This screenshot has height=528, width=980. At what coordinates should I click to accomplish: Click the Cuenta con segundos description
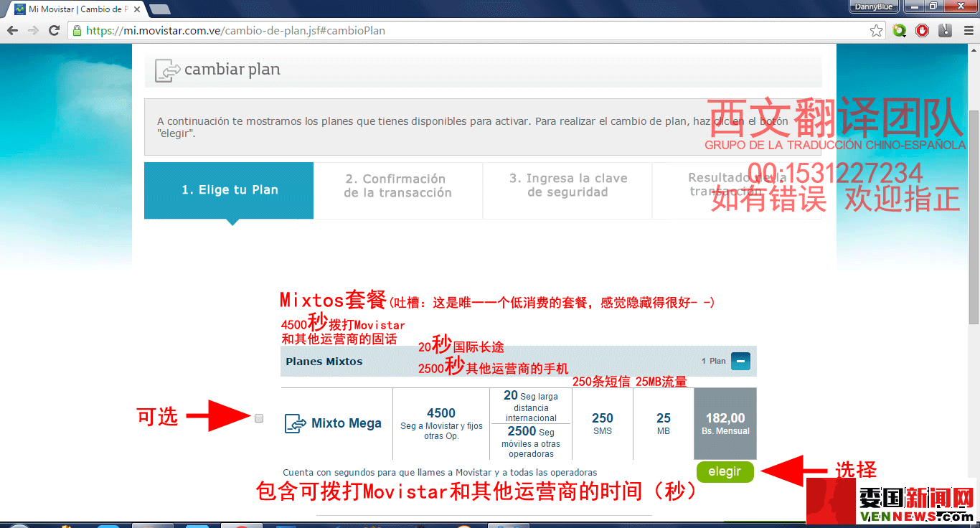[440, 472]
